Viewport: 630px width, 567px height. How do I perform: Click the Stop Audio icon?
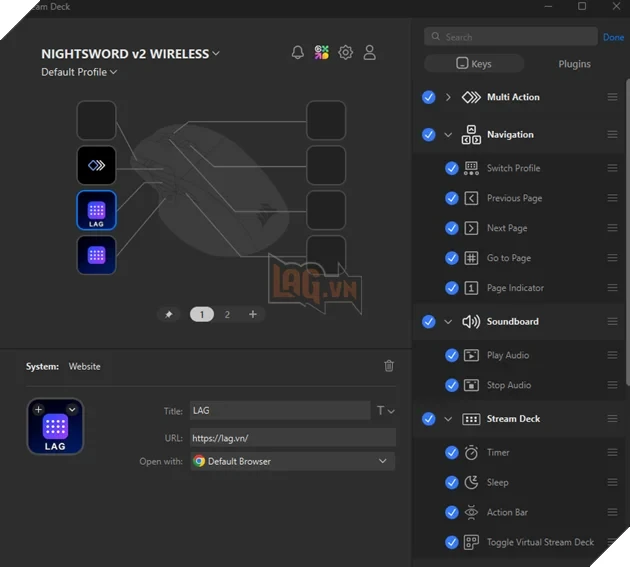point(471,385)
